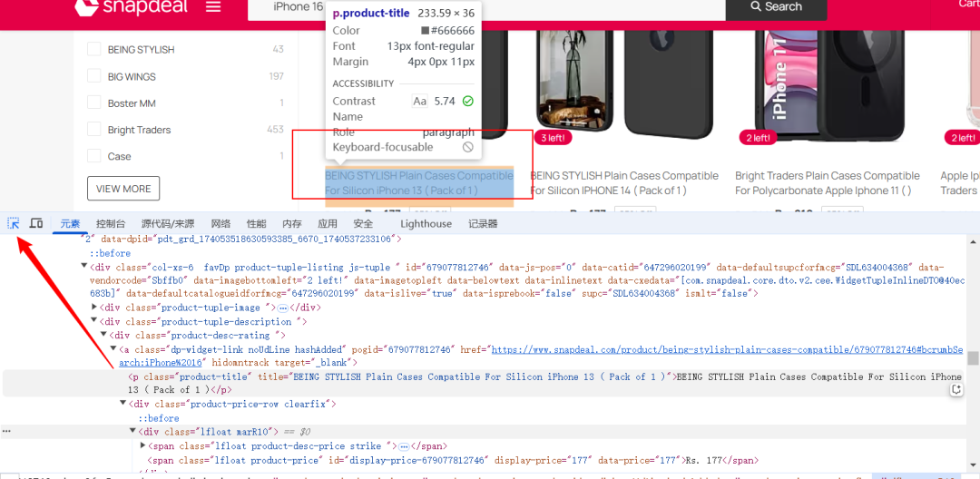Collapse the col-xs-6 favDp product-tuple-listing div
This screenshot has width=980, height=479.
pos(84,268)
